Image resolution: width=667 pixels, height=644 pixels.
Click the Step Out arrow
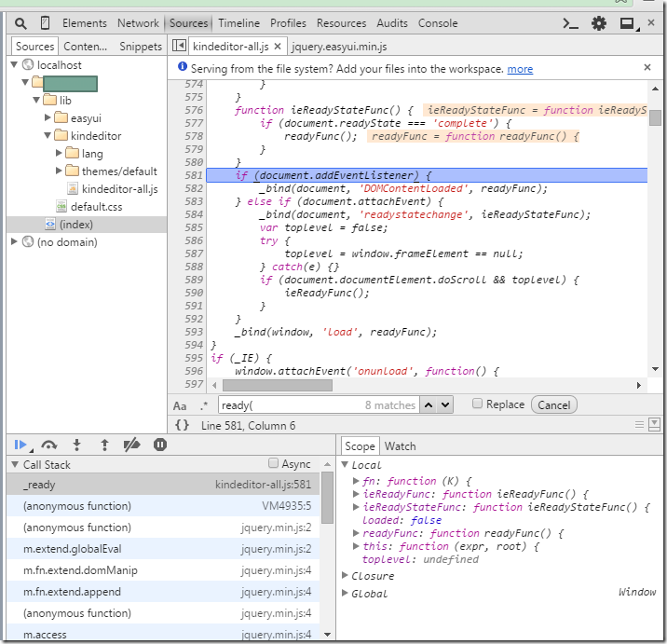tap(104, 445)
